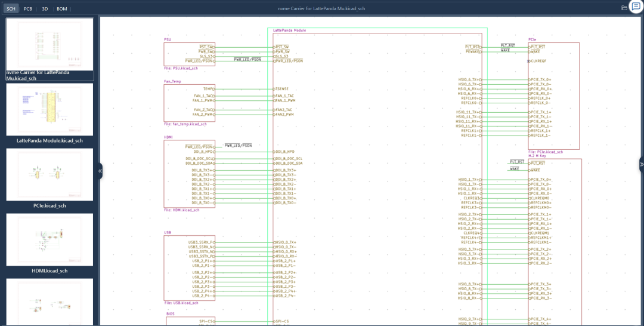Click the FAN_2_PWM pin in Fan_Temp
The height and width of the screenshot is (326, 644).
203,114
